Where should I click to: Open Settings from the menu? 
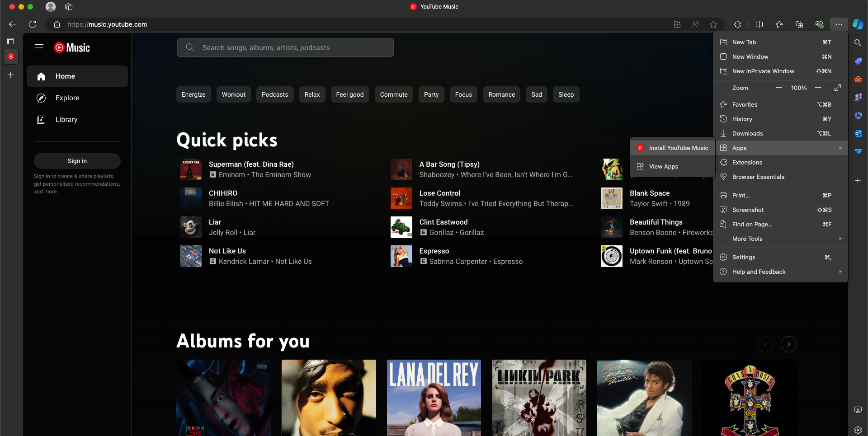(781, 257)
